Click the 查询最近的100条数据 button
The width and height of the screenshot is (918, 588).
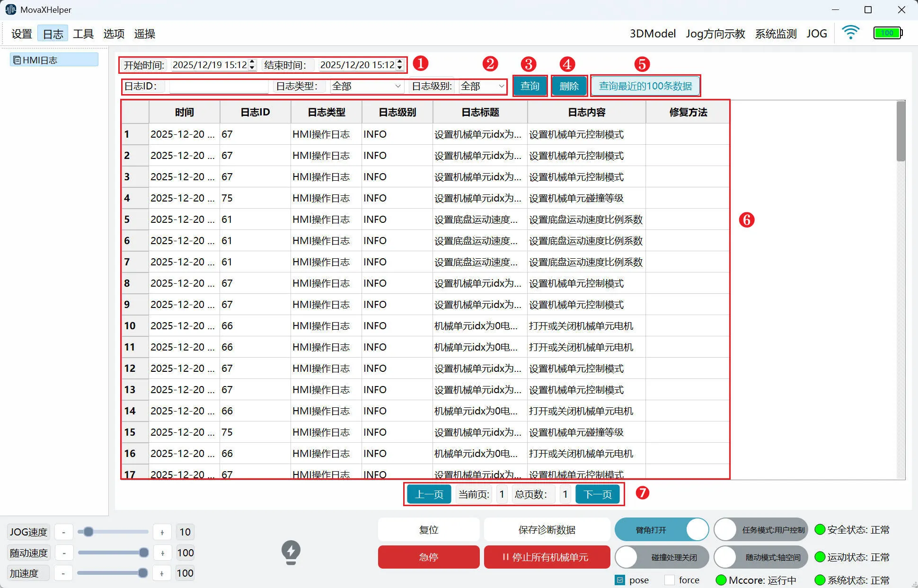(x=645, y=86)
